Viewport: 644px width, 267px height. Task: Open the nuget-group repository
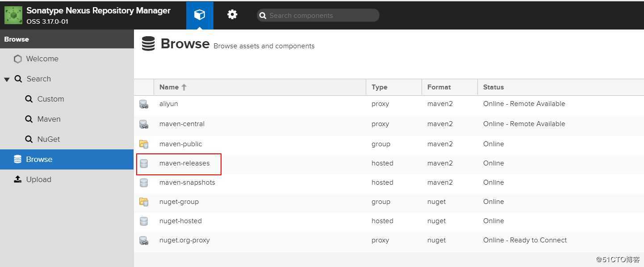[x=179, y=202]
